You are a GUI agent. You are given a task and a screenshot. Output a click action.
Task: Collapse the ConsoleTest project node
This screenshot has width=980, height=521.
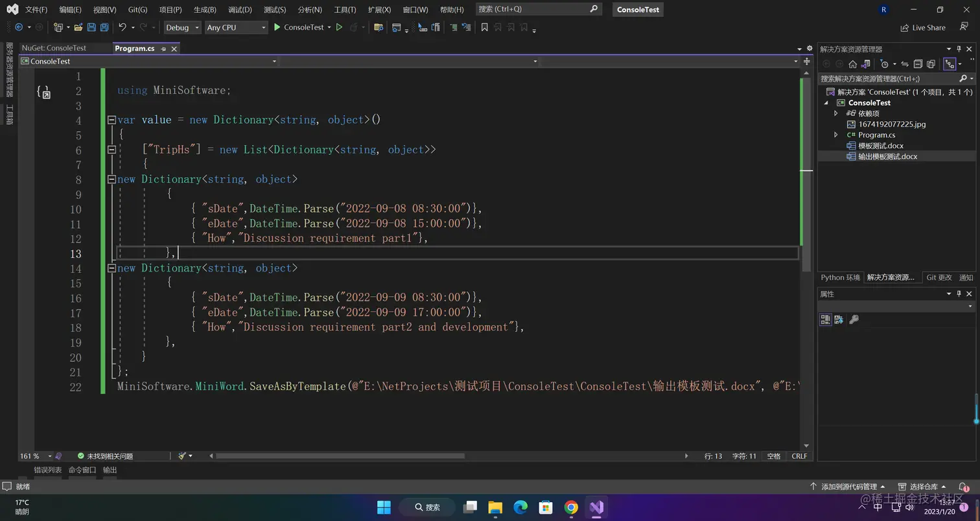pos(826,102)
